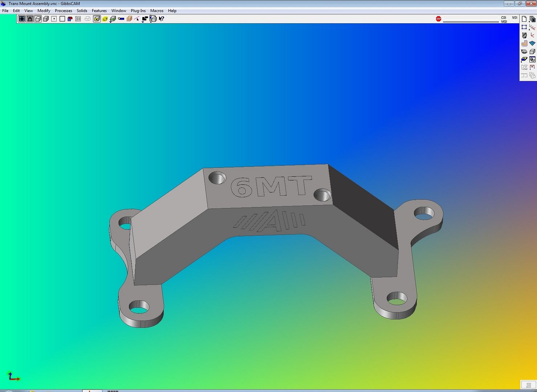Click the VS1 label
The width and height of the screenshot is (537, 392).
coord(515,17)
